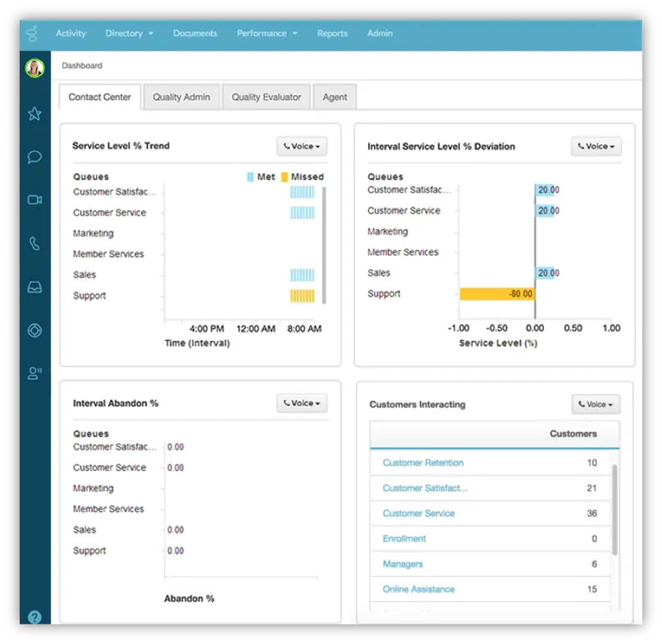Open the Performance menu
The image size is (662, 644).
[x=267, y=34]
